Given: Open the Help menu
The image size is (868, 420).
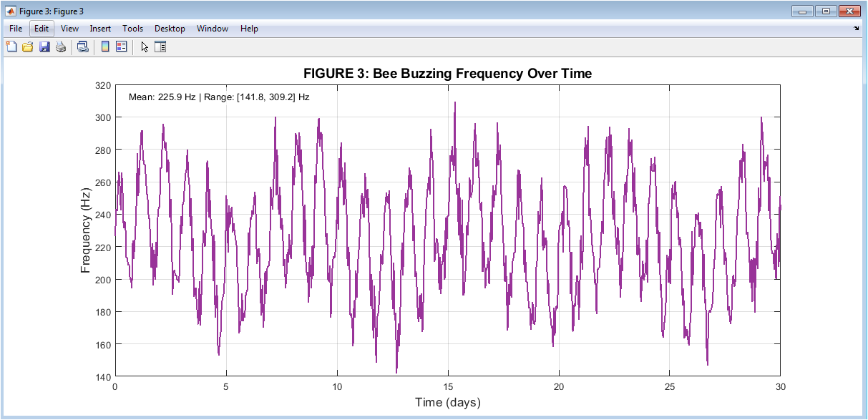Looking at the screenshot, I should click(x=249, y=29).
